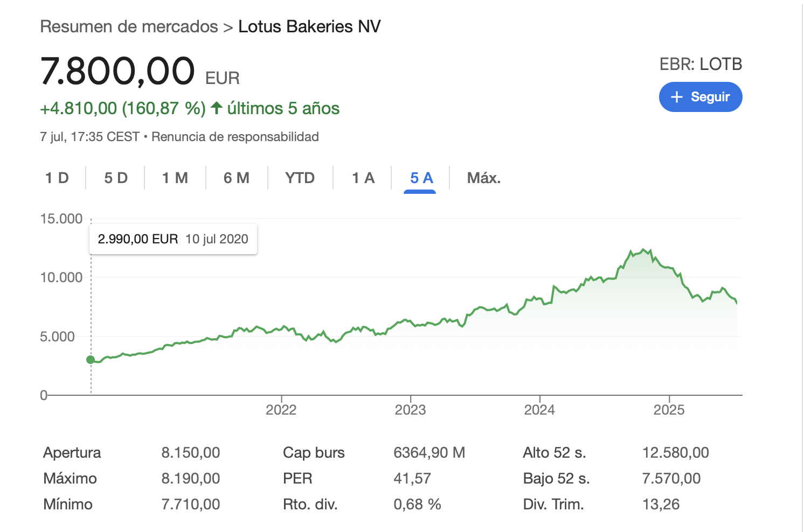Image resolution: width=804 pixels, height=532 pixels.
Task: Select the active 5 A range tab
Action: point(421,178)
